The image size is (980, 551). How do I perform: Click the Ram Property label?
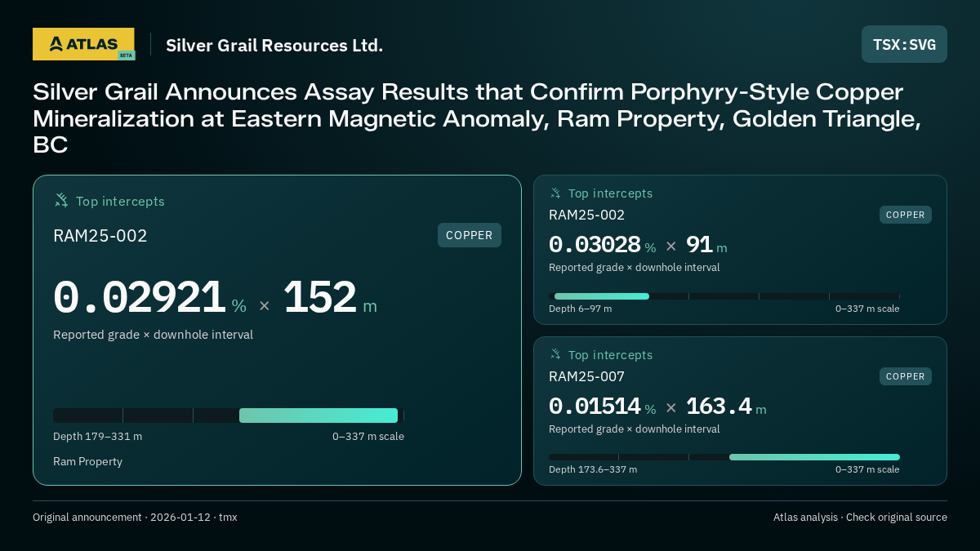87,461
